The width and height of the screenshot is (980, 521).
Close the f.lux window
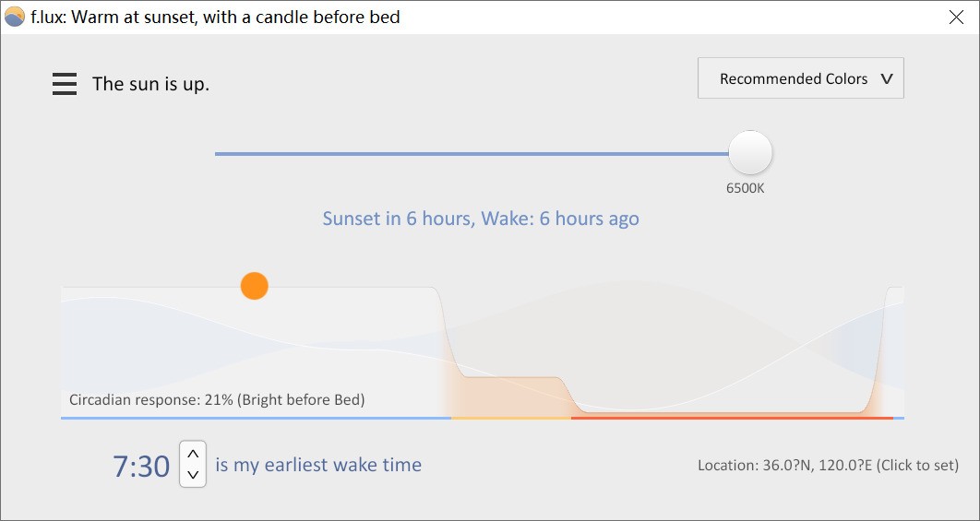[956, 17]
